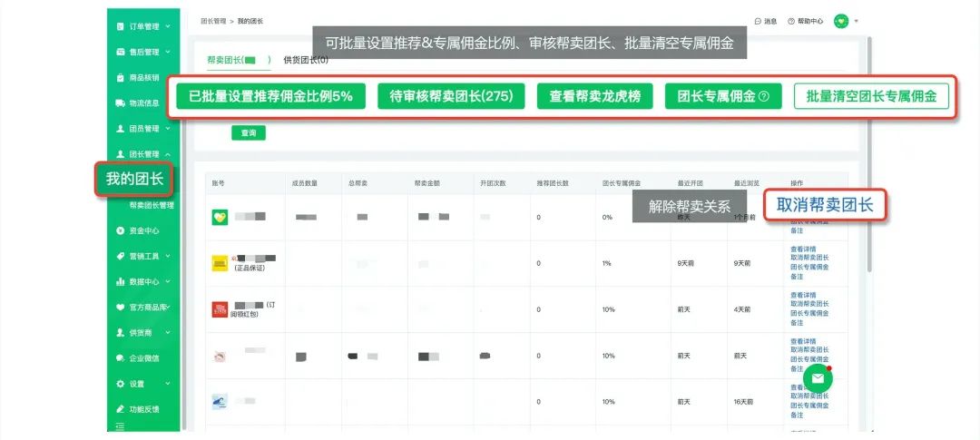Click the 商品核销 sidebar icon
980x440 pixels.
tap(121, 78)
